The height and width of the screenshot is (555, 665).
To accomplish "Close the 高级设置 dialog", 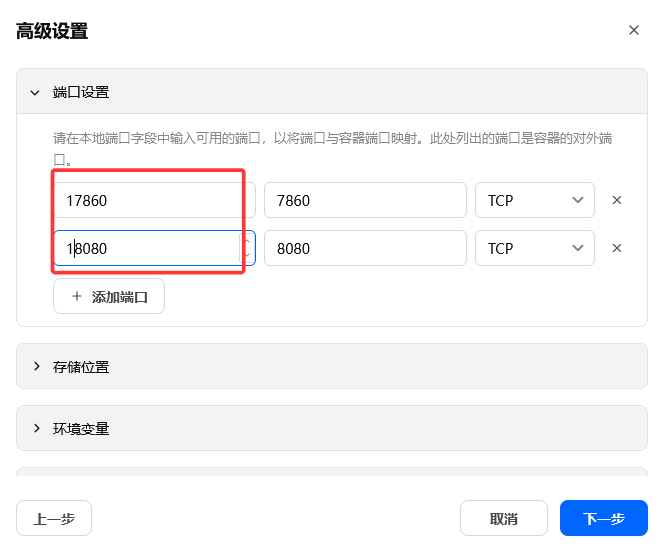I will (x=633, y=30).
